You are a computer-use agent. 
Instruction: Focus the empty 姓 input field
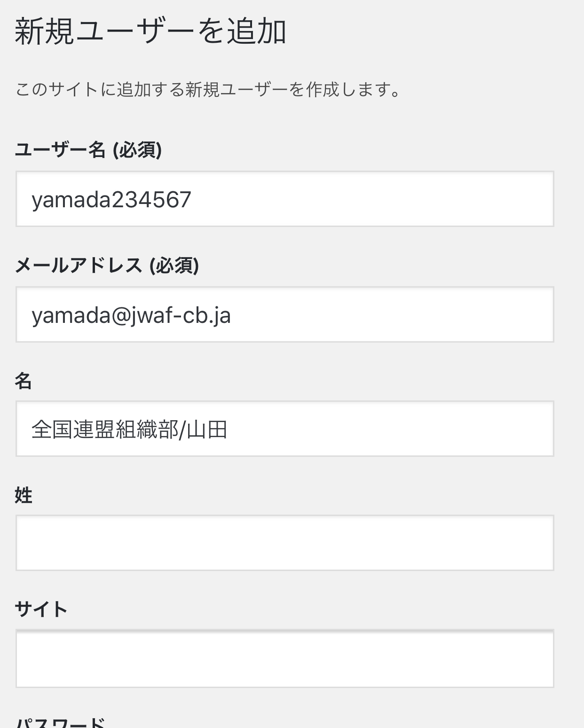[x=284, y=543]
